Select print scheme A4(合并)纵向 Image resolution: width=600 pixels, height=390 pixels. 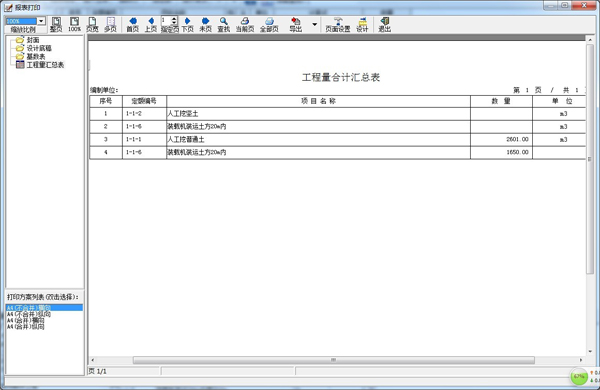tap(25, 327)
